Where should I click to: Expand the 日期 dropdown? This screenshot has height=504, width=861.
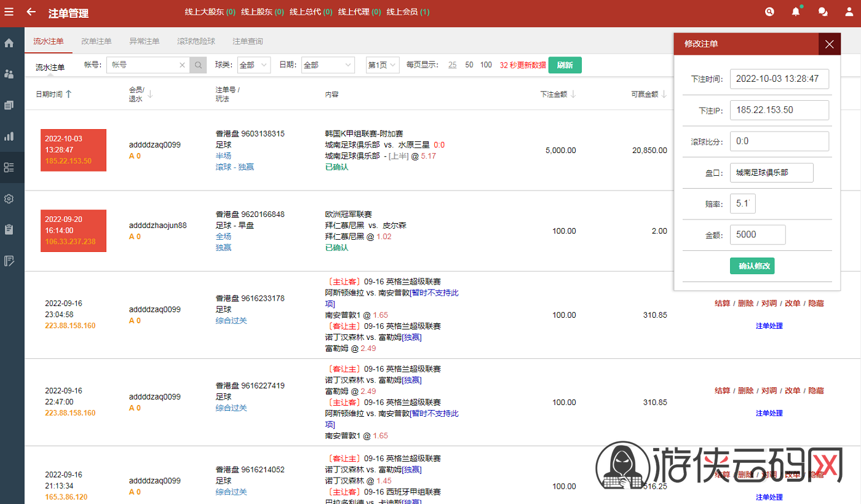point(328,65)
